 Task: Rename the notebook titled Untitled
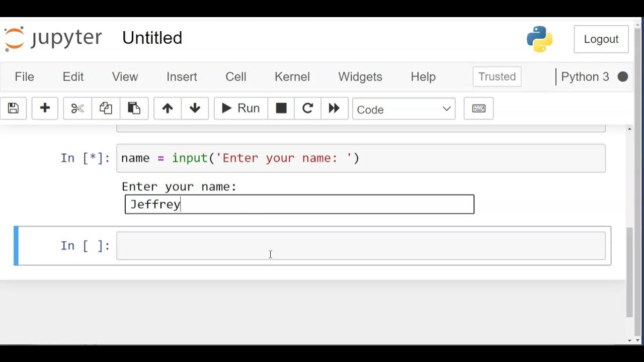pyautogui.click(x=152, y=38)
